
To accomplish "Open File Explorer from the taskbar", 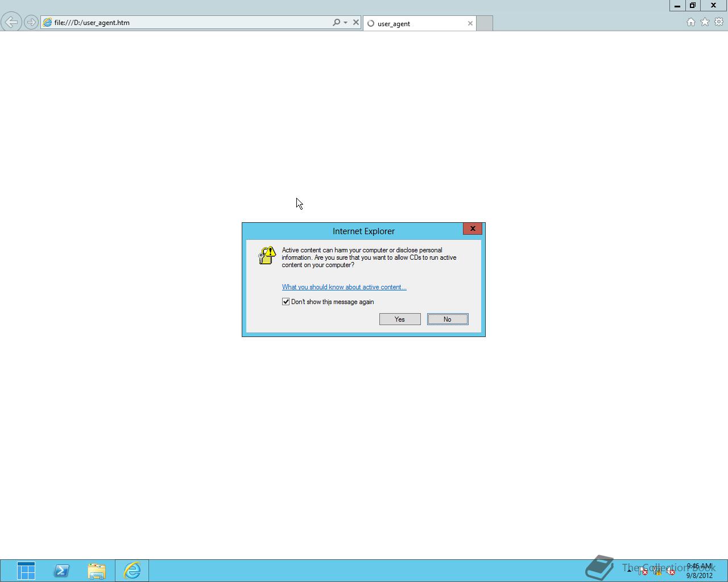I will (97, 571).
